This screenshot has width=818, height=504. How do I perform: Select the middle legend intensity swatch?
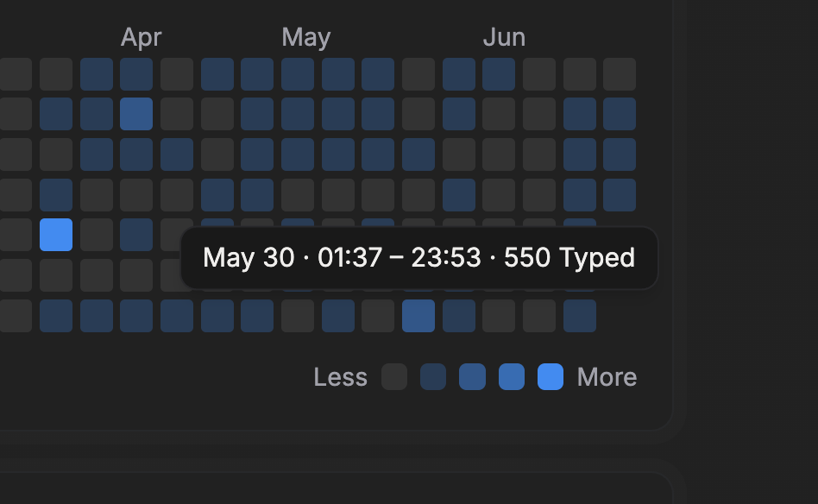pyautogui.click(x=472, y=376)
